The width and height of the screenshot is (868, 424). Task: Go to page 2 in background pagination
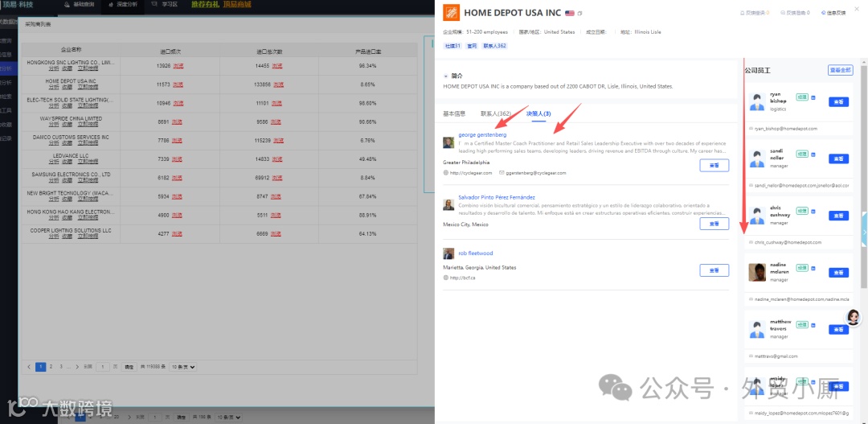51,366
